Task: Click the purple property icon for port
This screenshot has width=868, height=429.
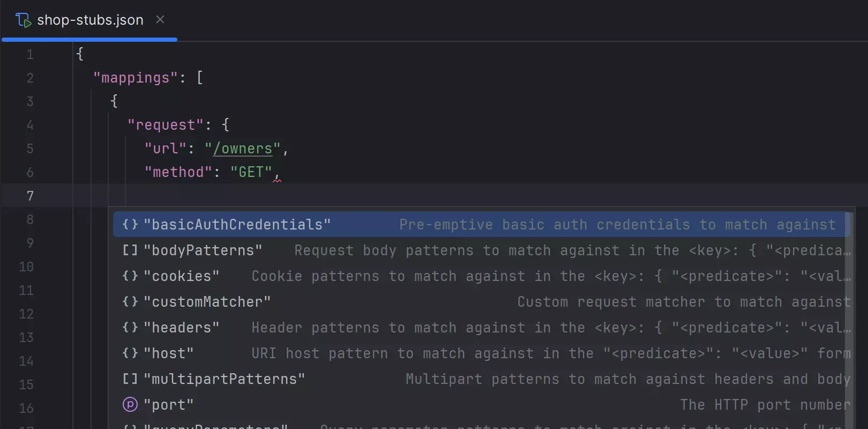Action: 130,405
